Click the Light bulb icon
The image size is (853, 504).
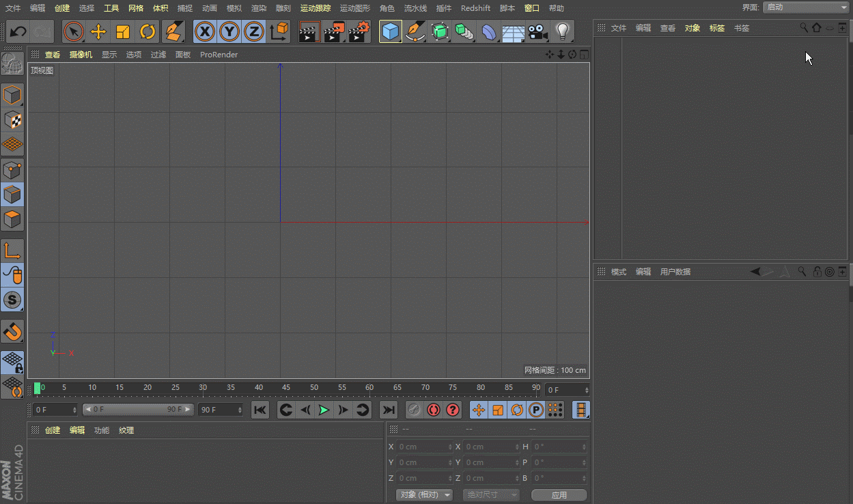coord(562,32)
